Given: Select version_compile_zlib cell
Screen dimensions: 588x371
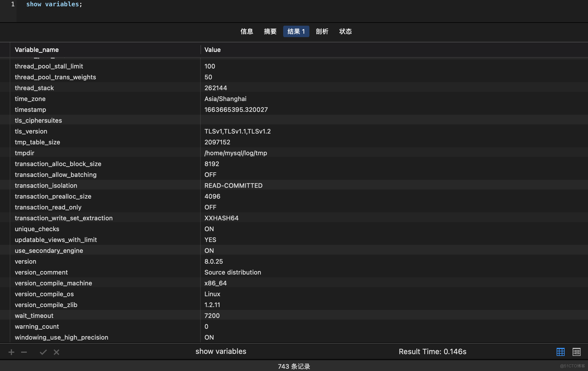Looking at the screenshot, I should point(46,305).
